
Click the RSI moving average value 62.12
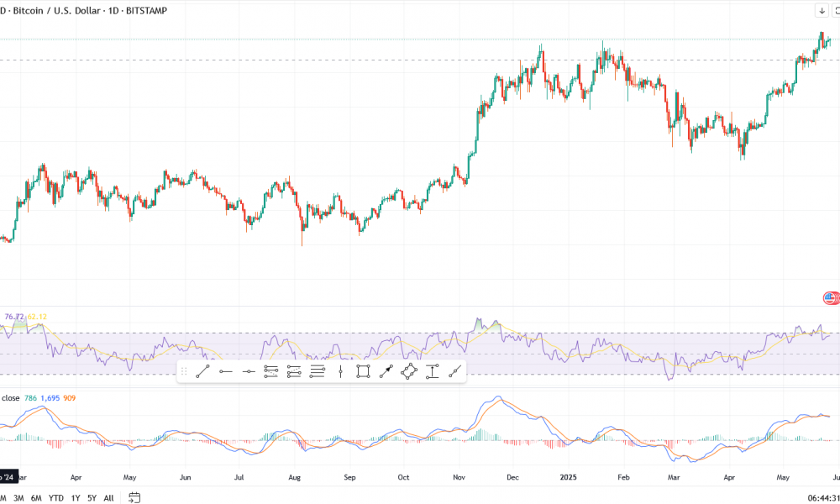pyautogui.click(x=37, y=317)
